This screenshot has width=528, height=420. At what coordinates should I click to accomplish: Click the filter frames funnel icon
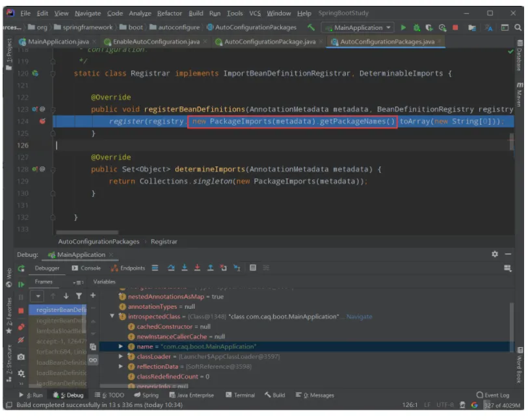[x=80, y=296]
